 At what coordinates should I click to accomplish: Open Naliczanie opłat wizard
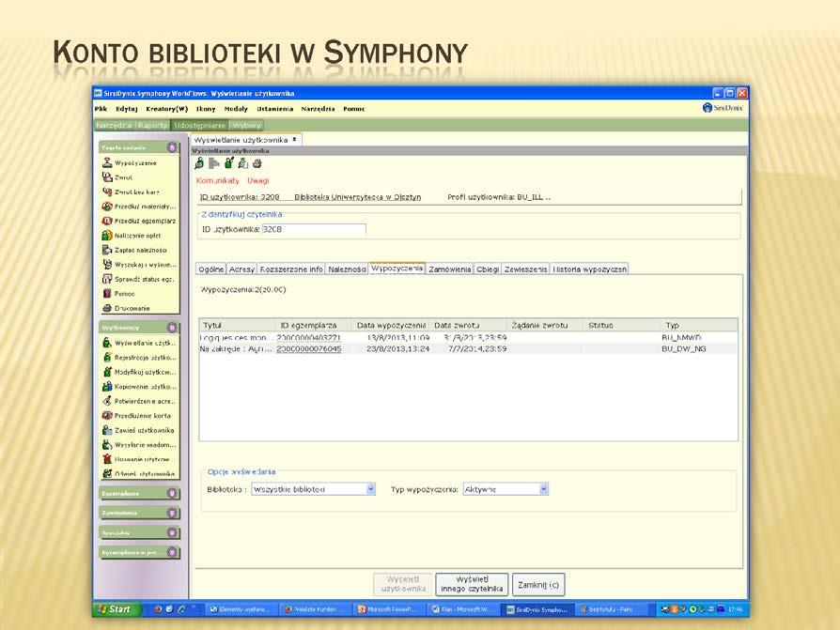[132, 235]
